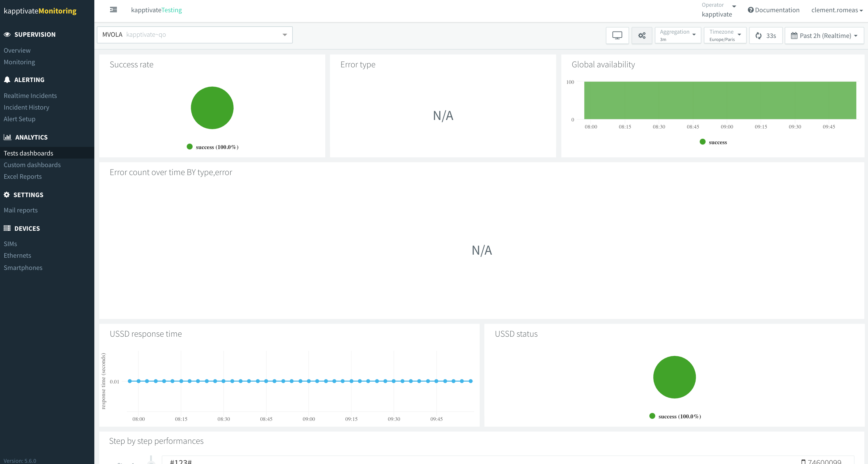Click the Settings gear icon in sidebar
Image resolution: width=868 pixels, height=464 pixels.
click(7, 195)
